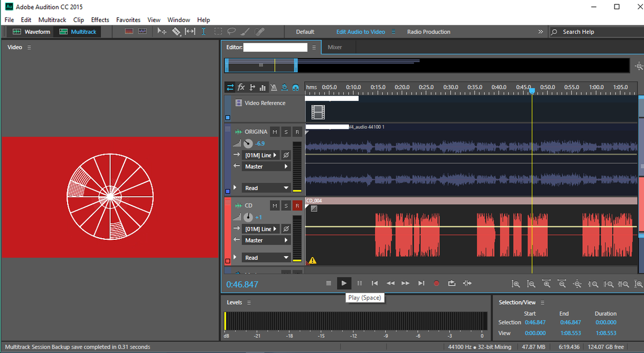Image resolution: width=644 pixels, height=353 pixels.
Task: Select the Marquee Selection tool
Action: pyautogui.click(x=218, y=32)
